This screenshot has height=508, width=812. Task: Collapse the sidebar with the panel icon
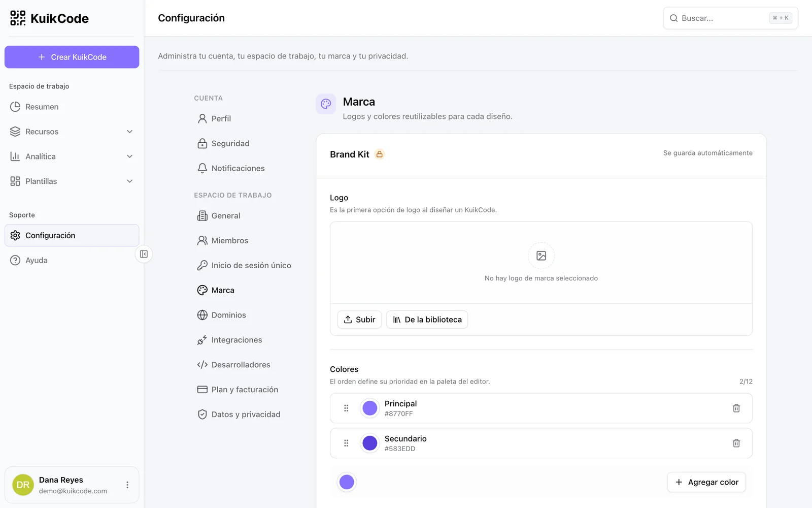[x=144, y=254]
